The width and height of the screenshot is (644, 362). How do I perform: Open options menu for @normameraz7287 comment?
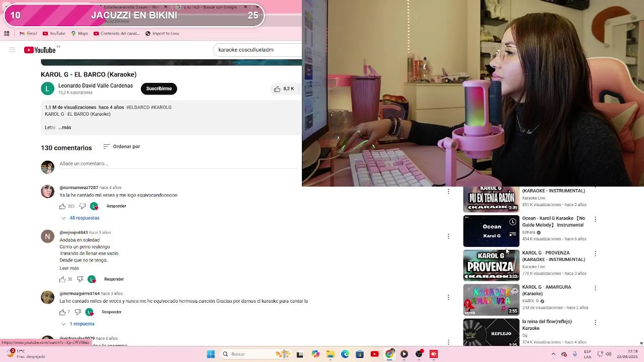(x=448, y=192)
